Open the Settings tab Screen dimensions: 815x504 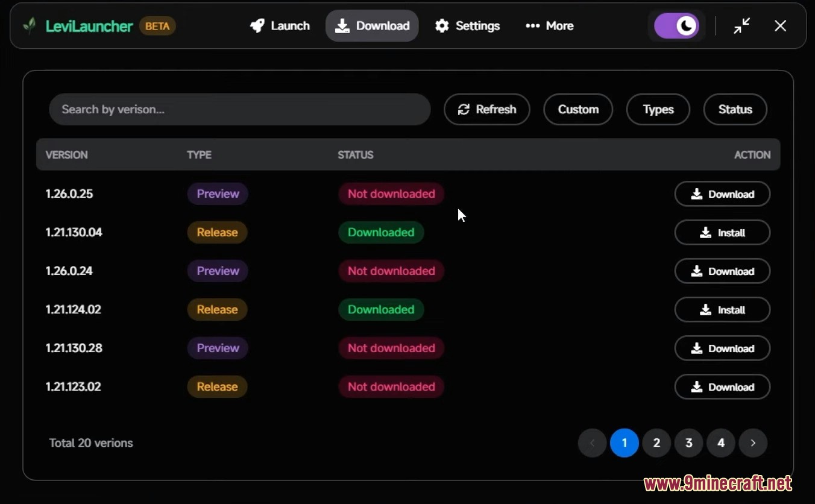point(468,26)
